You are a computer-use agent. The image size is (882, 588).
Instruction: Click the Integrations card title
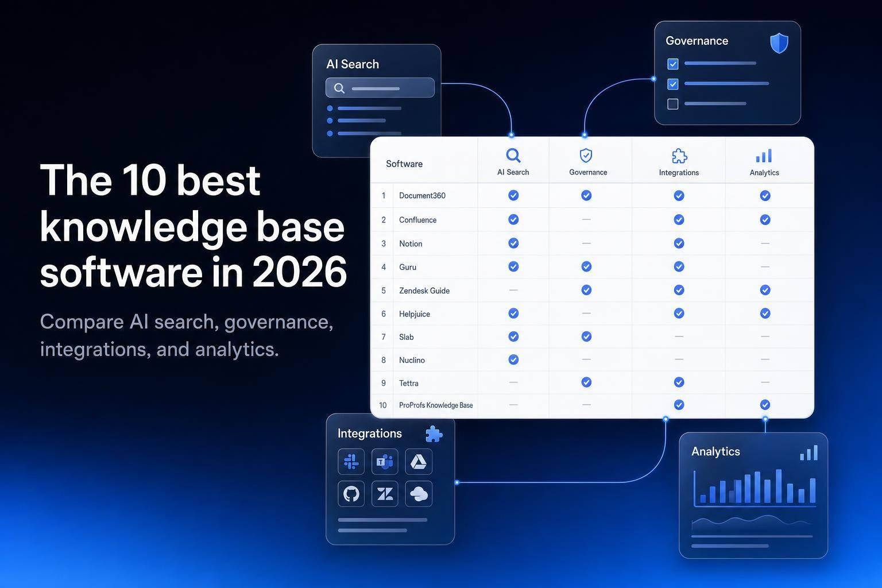pyautogui.click(x=370, y=434)
